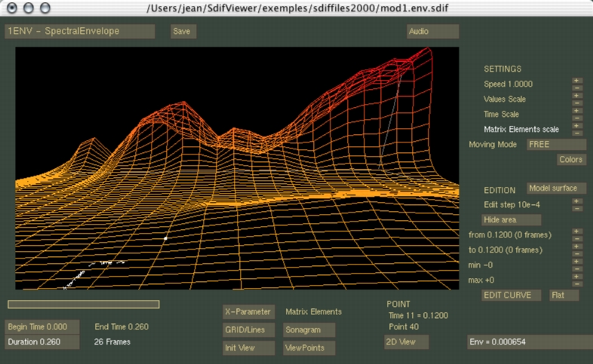
Task: Click the Save button
Action: click(184, 32)
